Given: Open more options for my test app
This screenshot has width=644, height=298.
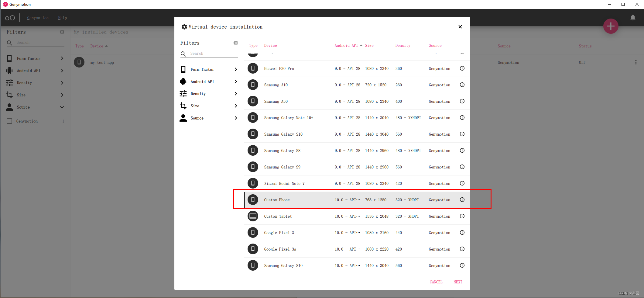Looking at the screenshot, I should coord(636,62).
